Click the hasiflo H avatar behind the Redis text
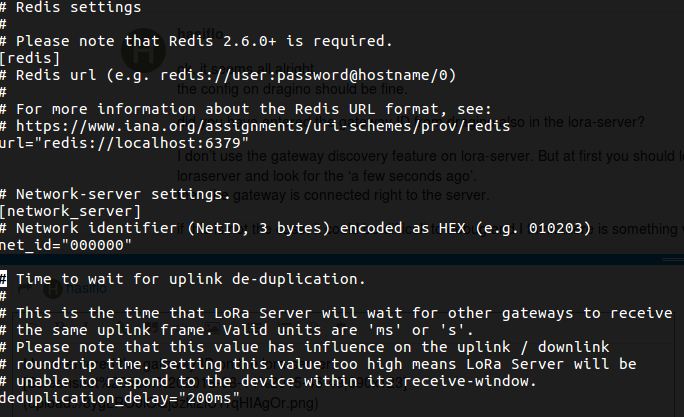Screen dimensions: 684x417 click(144, 51)
